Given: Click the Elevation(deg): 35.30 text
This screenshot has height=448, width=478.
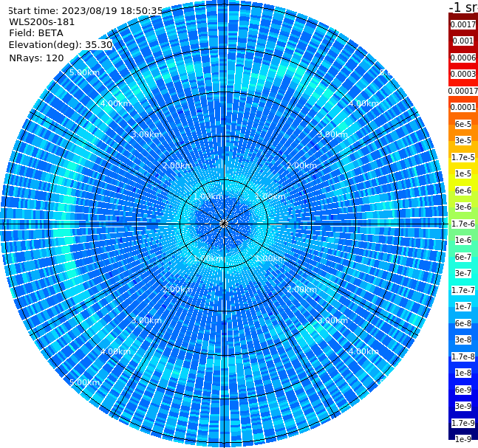Looking at the screenshot, I should click(61, 45).
